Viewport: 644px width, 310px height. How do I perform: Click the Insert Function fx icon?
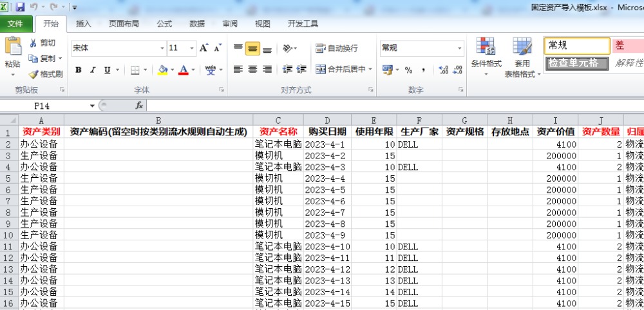pyautogui.click(x=139, y=105)
